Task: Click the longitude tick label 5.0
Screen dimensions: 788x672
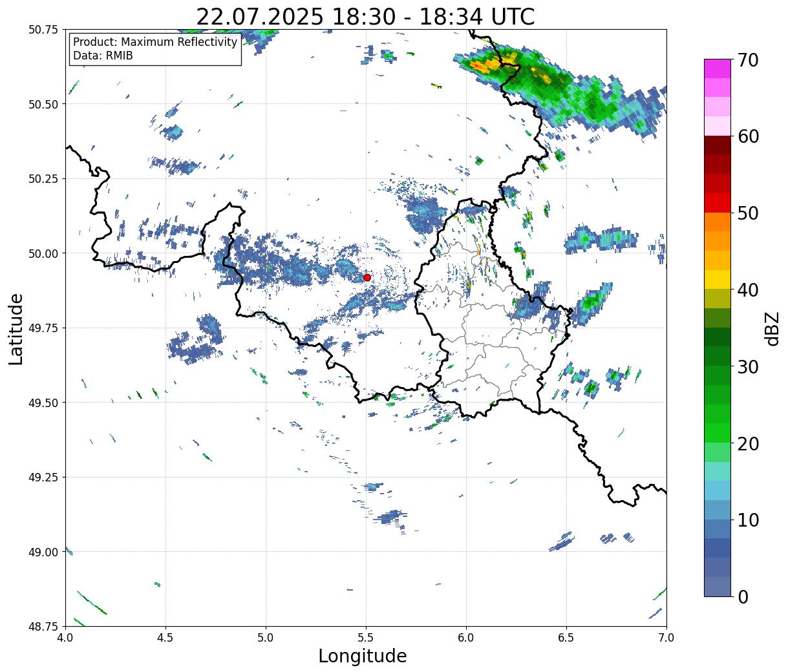Action: [266, 638]
